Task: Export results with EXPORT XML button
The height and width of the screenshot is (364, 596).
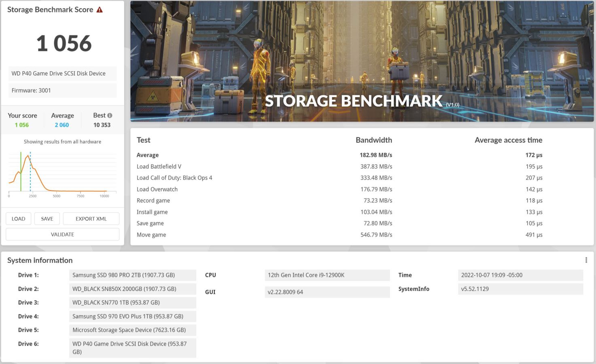Action: click(91, 219)
